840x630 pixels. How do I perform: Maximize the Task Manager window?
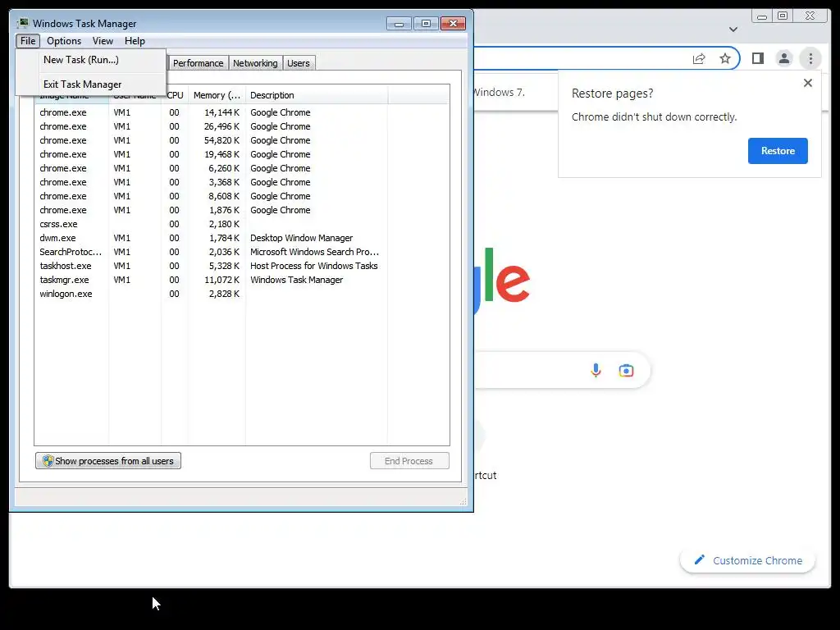[x=426, y=24]
